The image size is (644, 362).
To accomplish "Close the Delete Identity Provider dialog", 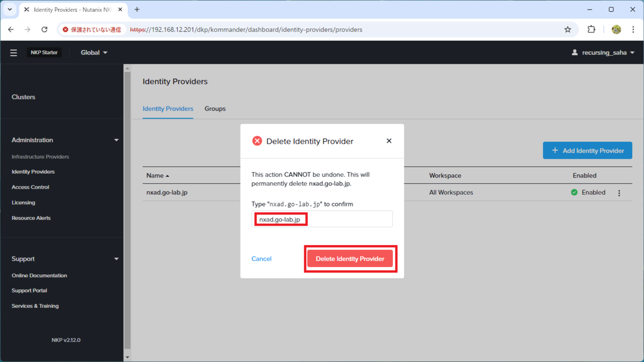I will click(389, 141).
